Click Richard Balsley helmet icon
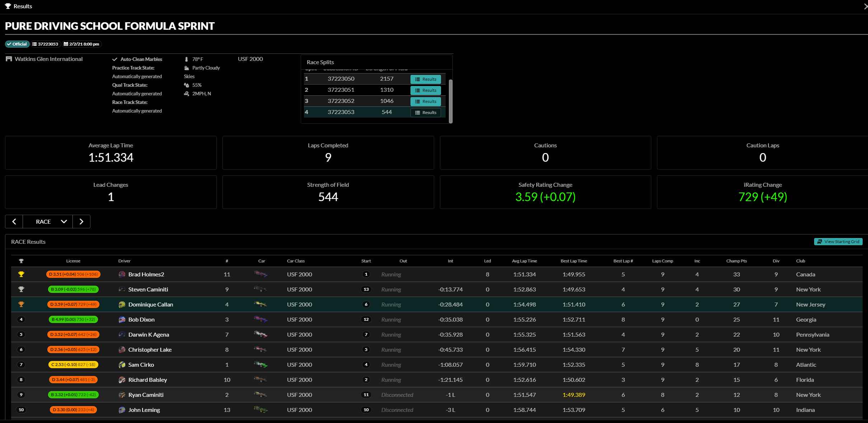This screenshot has width=868, height=423. pyautogui.click(x=122, y=380)
